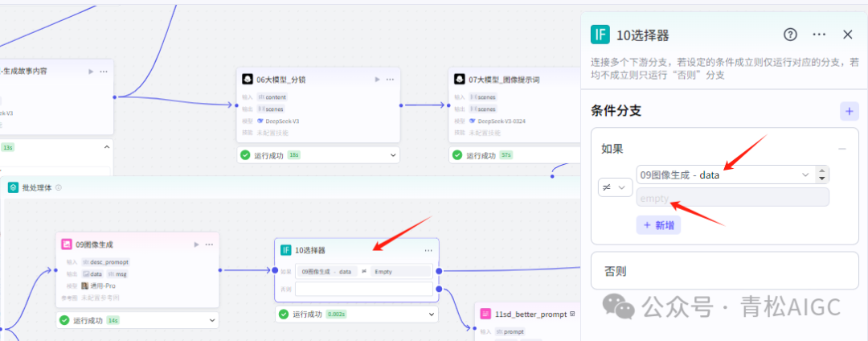The height and width of the screenshot is (341, 868).
Task: Click the 新增 button to add condition
Action: pyautogui.click(x=658, y=225)
